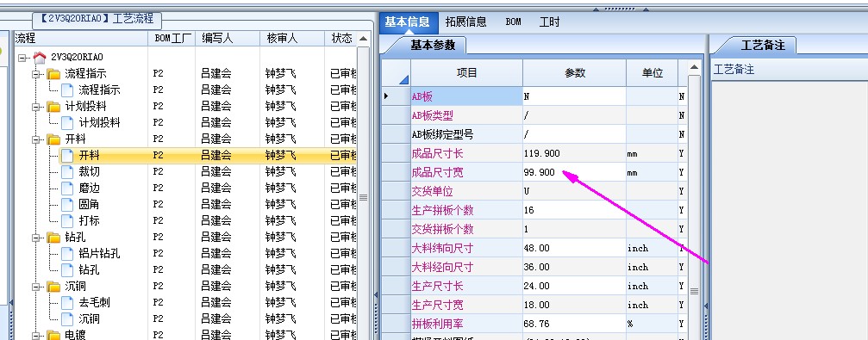Switch to the 基本信息 tab
The height and width of the screenshot is (340, 868).
tap(408, 22)
